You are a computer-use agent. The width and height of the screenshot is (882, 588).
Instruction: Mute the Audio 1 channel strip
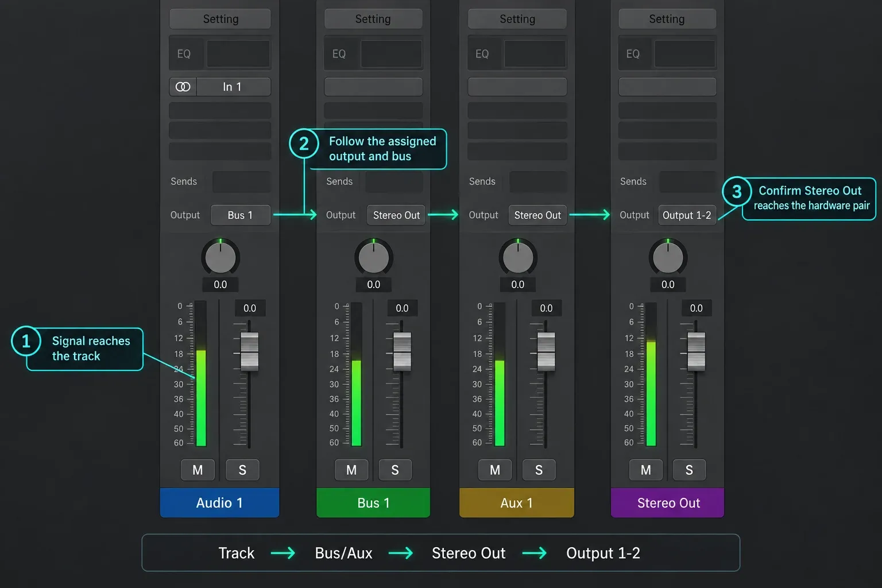pyautogui.click(x=198, y=470)
